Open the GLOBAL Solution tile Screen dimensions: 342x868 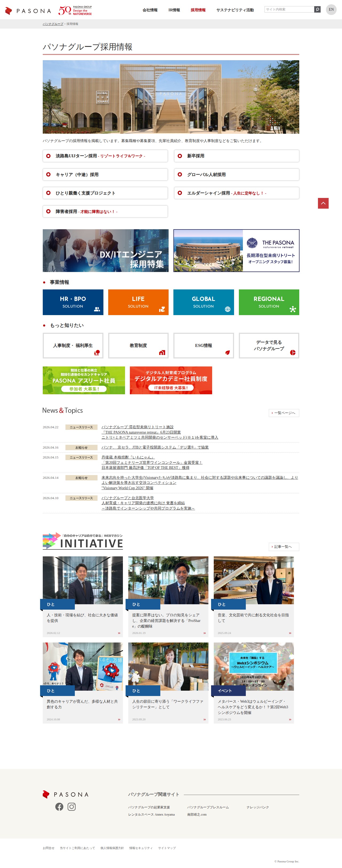(x=204, y=302)
